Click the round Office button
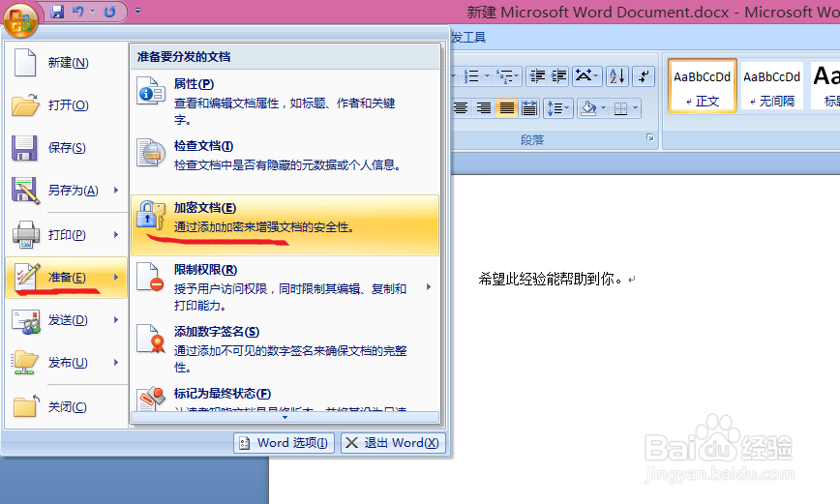 click(19, 21)
